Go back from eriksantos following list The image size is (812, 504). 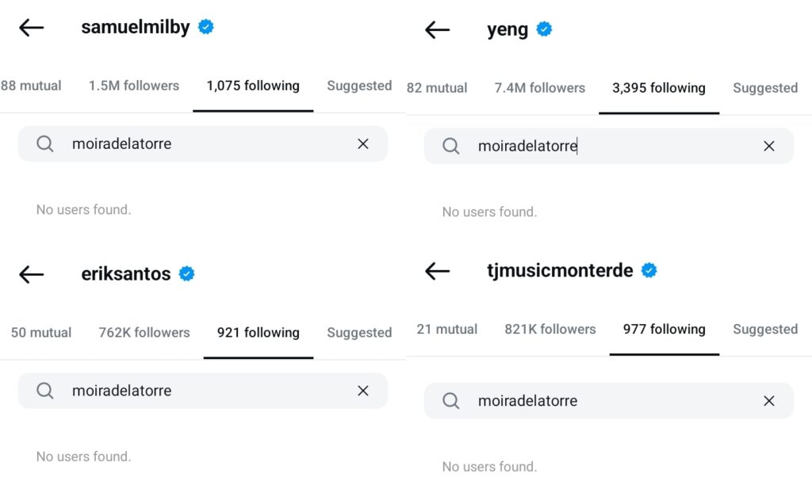pyautogui.click(x=32, y=274)
